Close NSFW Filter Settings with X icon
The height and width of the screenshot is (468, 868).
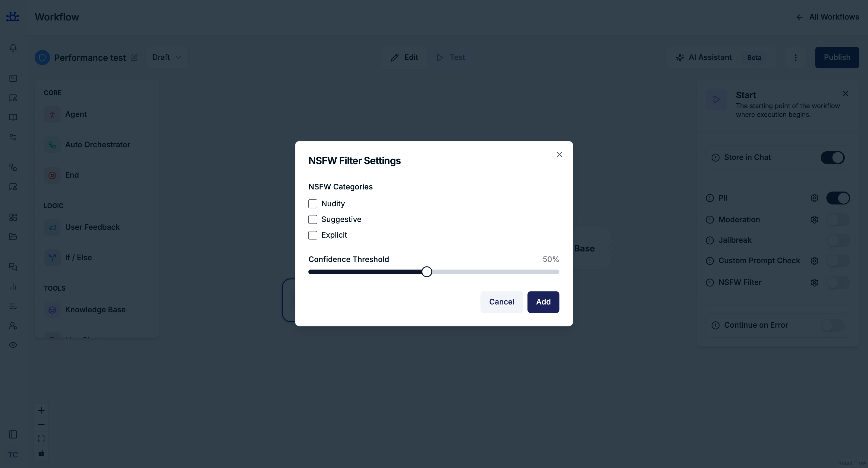click(x=559, y=154)
